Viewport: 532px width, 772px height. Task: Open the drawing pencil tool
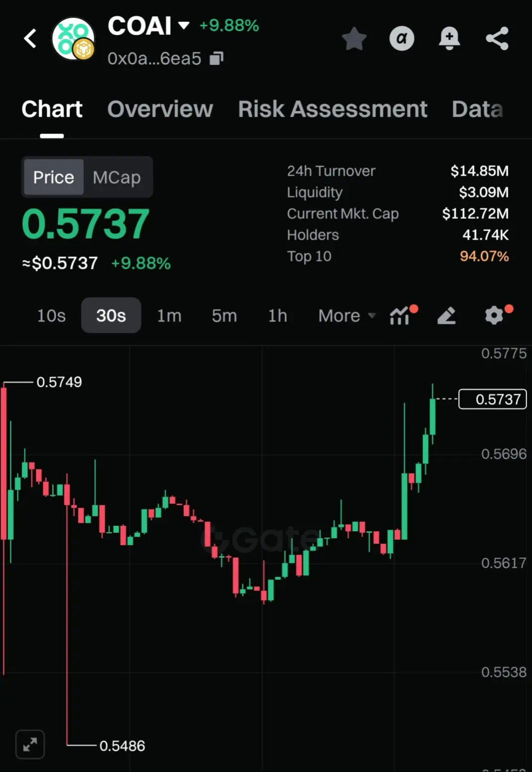(x=447, y=316)
